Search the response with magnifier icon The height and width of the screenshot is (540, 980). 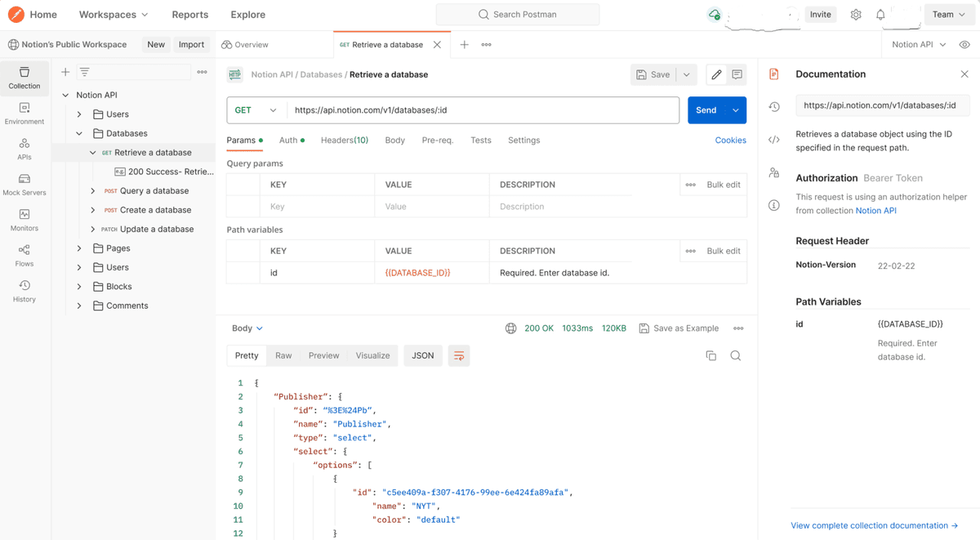coord(736,355)
